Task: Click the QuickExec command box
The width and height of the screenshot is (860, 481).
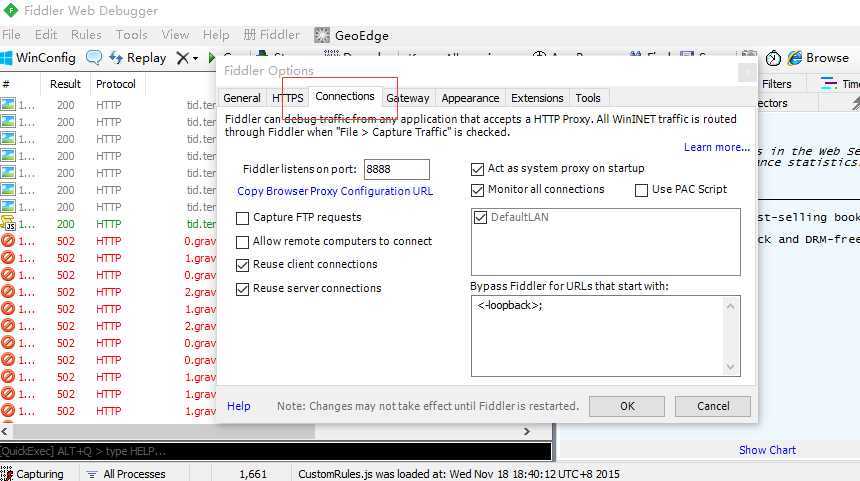Action: (x=275, y=451)
